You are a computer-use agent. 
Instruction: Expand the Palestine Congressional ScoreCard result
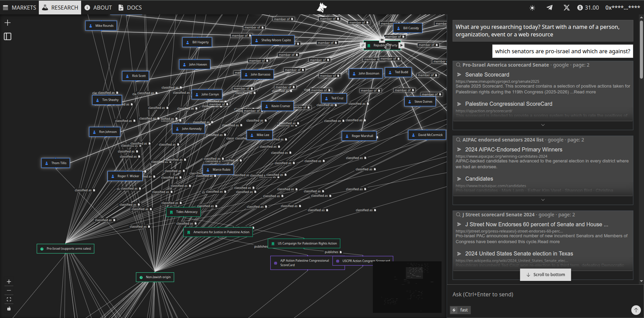459,104
